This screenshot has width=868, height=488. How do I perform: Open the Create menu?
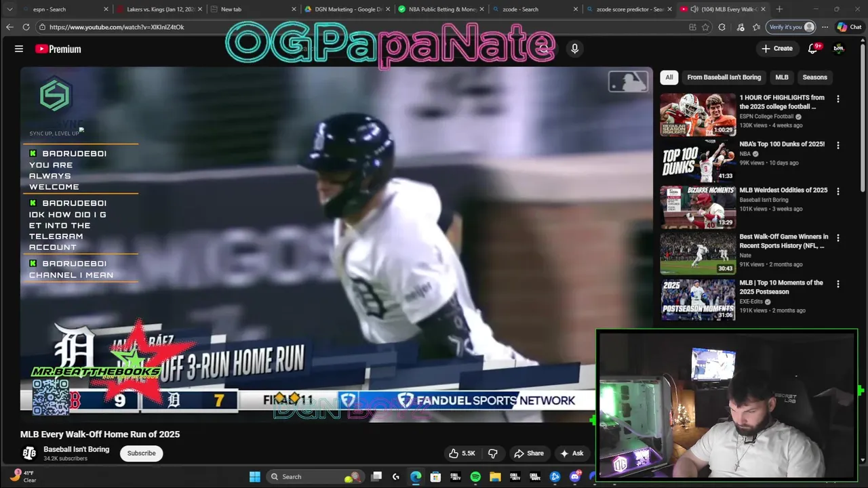pyautogui.click(x=777, y=48)
